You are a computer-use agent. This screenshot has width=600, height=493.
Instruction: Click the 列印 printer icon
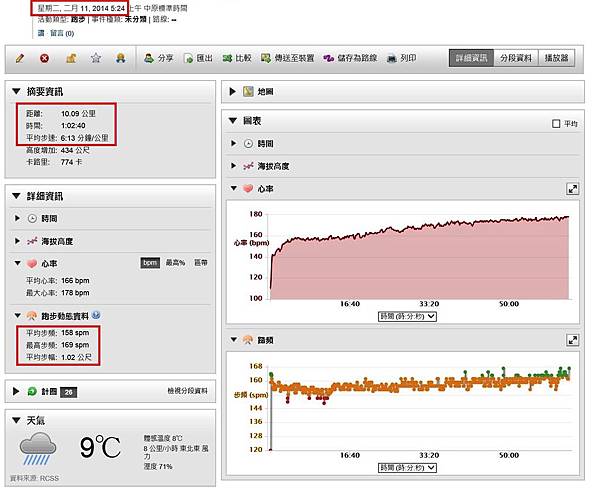392,59
